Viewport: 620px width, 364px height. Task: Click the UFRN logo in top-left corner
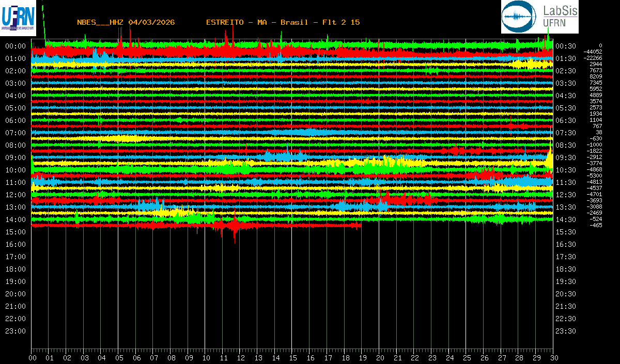pos(18,18)
